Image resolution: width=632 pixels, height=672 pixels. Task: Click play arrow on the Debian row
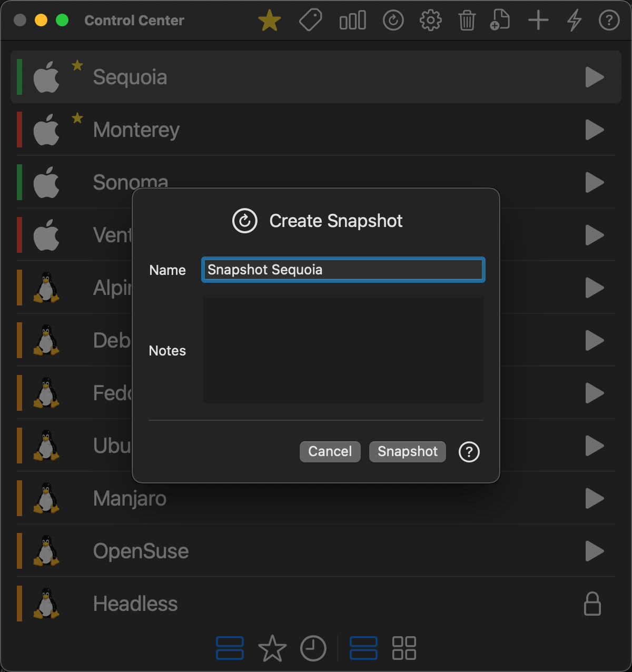tap(595, 341)
